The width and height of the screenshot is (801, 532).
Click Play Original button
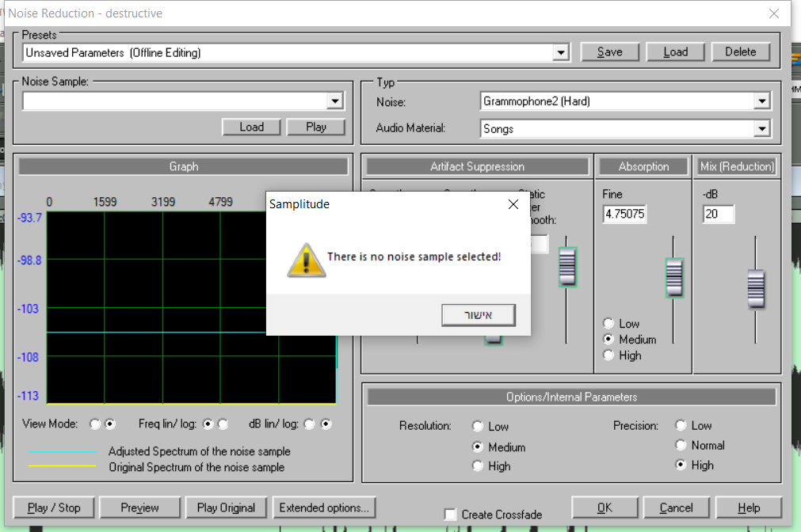(226, 508)
